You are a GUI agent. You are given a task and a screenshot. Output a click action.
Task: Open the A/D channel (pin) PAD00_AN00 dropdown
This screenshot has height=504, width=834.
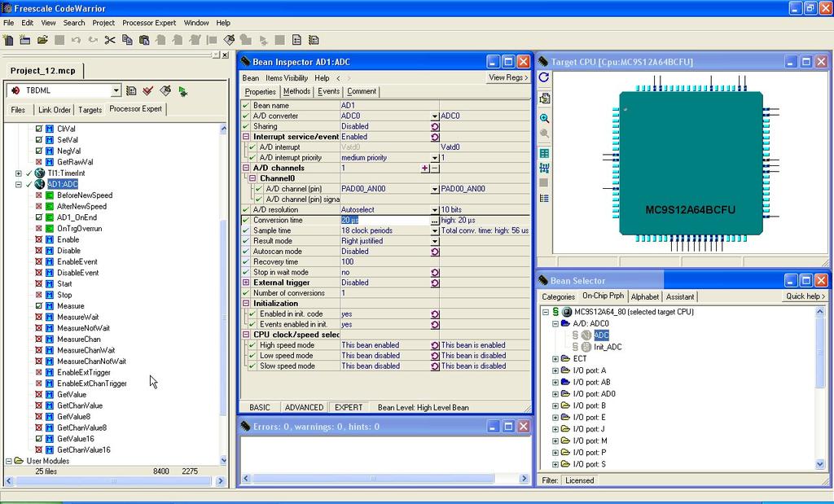(x=435, y=189)
